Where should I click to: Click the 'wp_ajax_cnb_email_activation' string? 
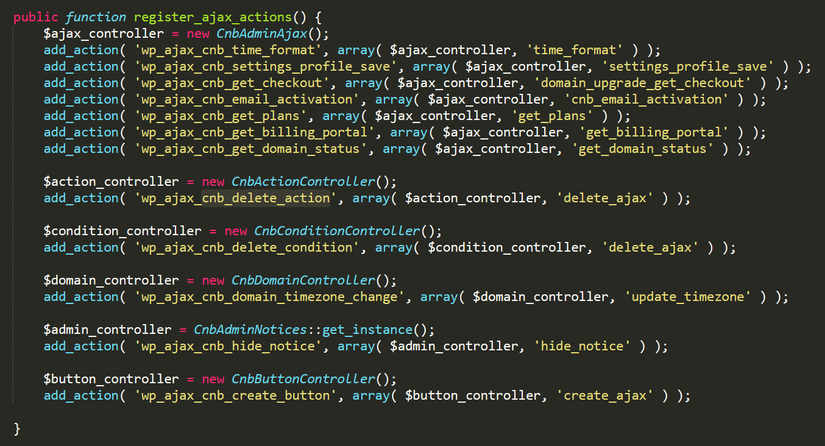pos(247,99)
